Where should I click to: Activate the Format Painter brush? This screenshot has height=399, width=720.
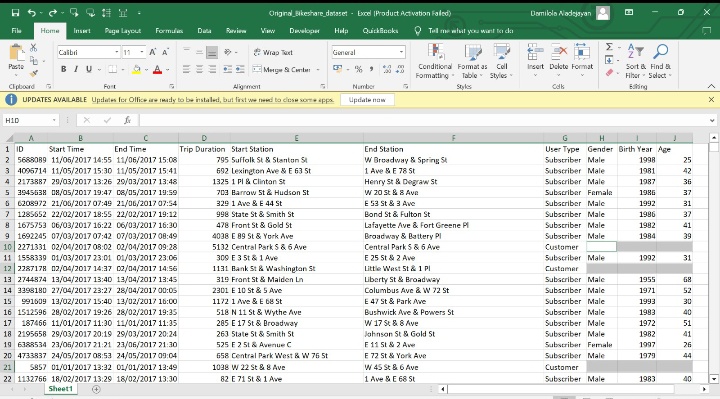point(34,73)
